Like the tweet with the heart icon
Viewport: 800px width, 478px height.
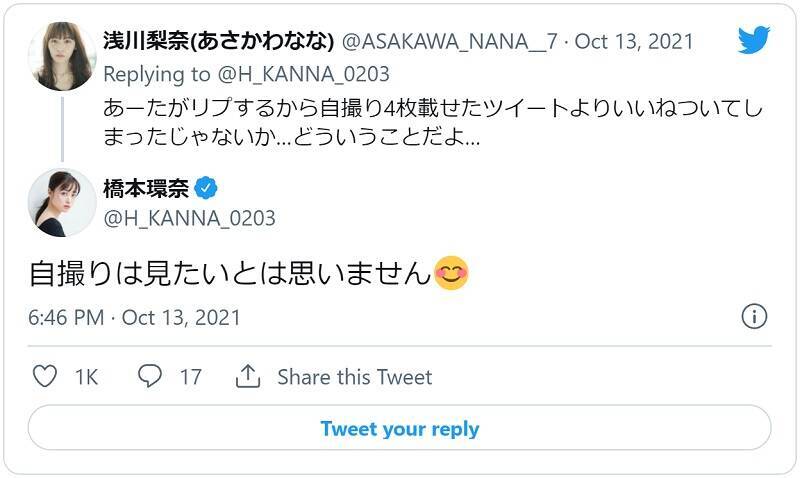click(x=45, y=377)
